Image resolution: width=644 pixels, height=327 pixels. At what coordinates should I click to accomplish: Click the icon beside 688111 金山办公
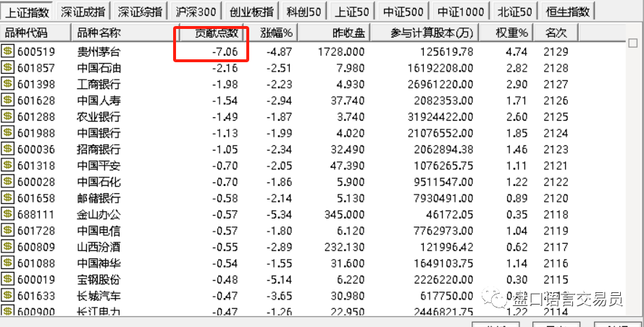click(x=7, y=213)
